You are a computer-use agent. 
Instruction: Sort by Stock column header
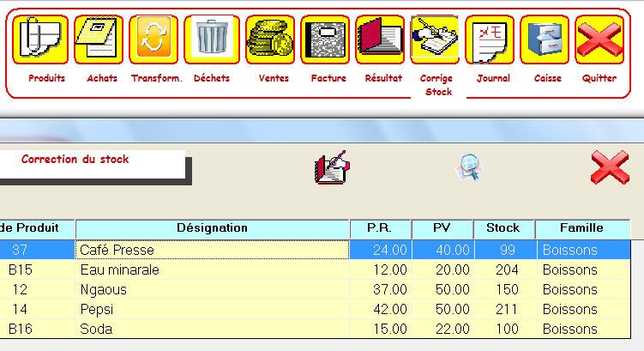point(504,228)
